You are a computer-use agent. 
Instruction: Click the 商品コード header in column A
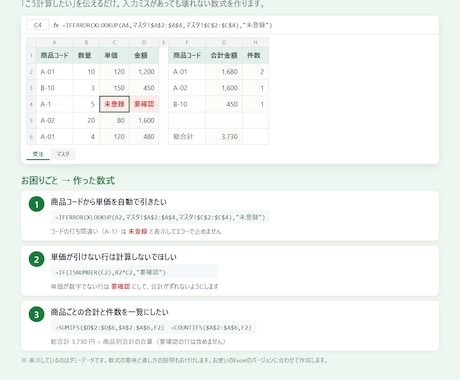click(54, 55)
